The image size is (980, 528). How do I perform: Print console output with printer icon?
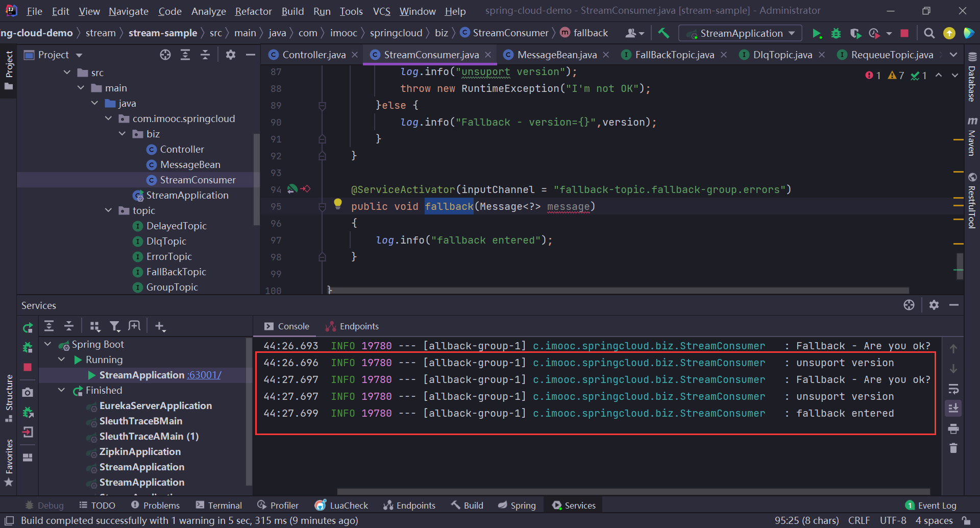pyautogui.click(x=953, y=428)
